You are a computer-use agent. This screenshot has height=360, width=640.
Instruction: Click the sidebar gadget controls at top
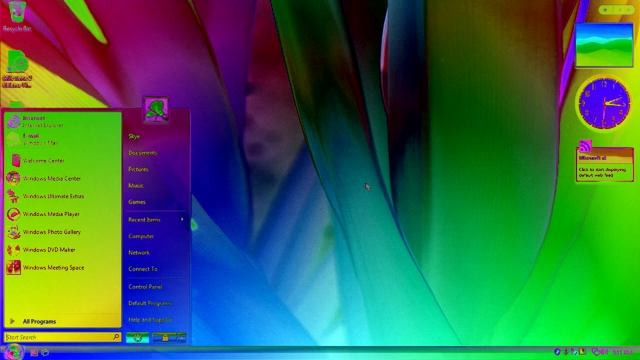[x=616, y=9]
